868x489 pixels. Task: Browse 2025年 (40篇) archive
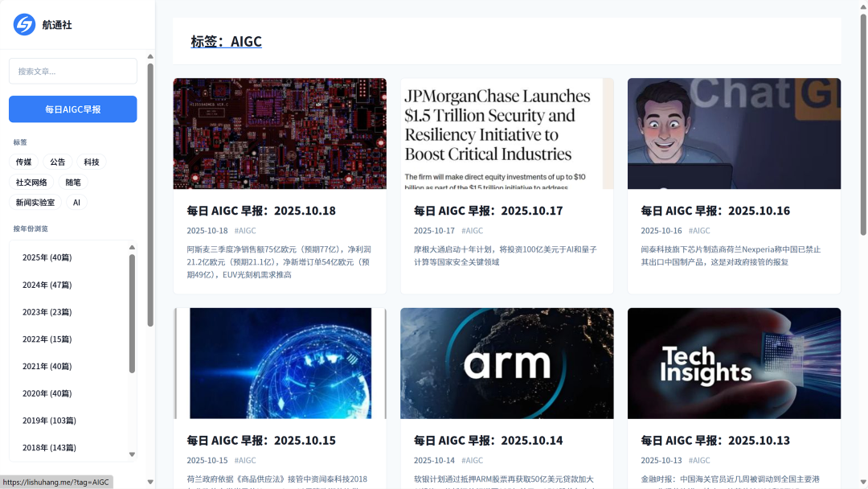tap(47, 257)
